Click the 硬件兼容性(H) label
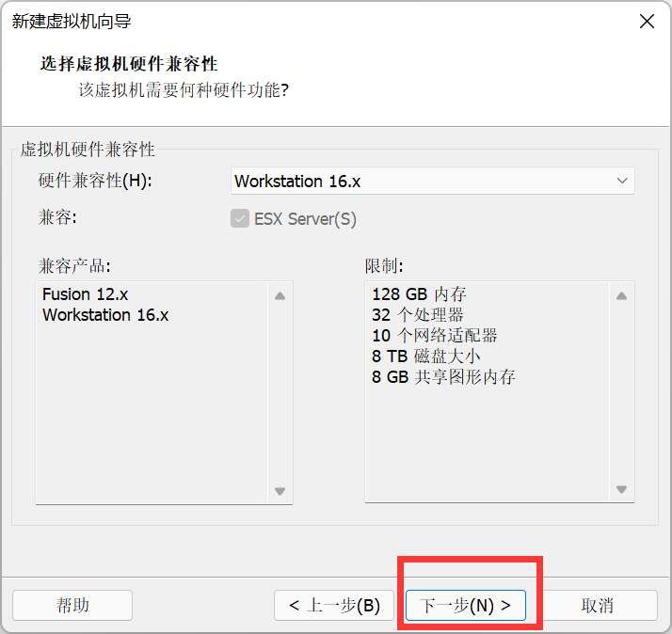 pyautogui.click(x=95, y=181)
